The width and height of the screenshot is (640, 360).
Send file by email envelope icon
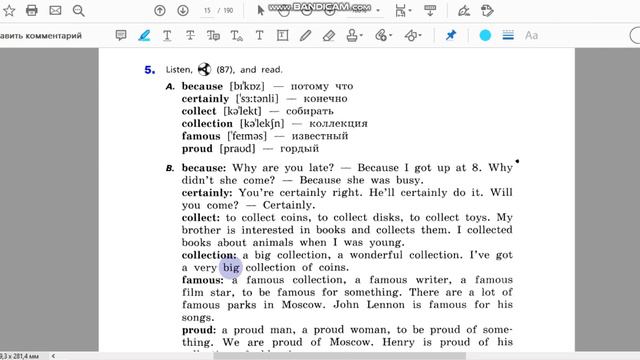pyautogui.click(x=55, y=11)
